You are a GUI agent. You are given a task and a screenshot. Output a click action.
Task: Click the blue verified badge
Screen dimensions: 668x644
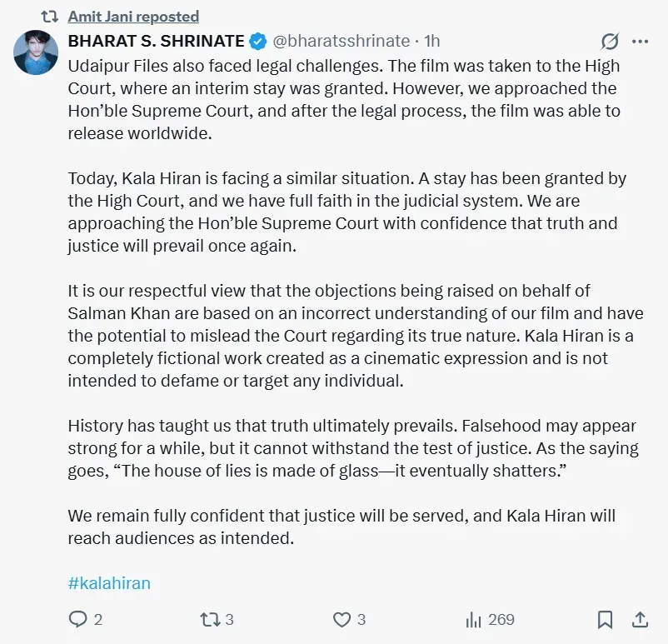[x=257, y=42]
